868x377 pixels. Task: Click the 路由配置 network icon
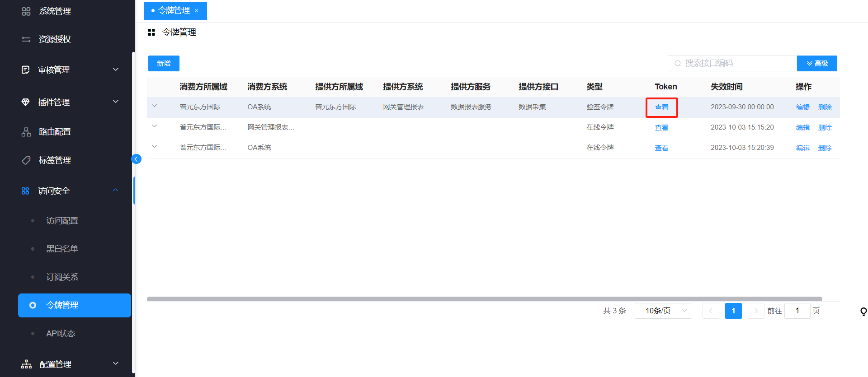pyautogui.click(x=26, y=132)
